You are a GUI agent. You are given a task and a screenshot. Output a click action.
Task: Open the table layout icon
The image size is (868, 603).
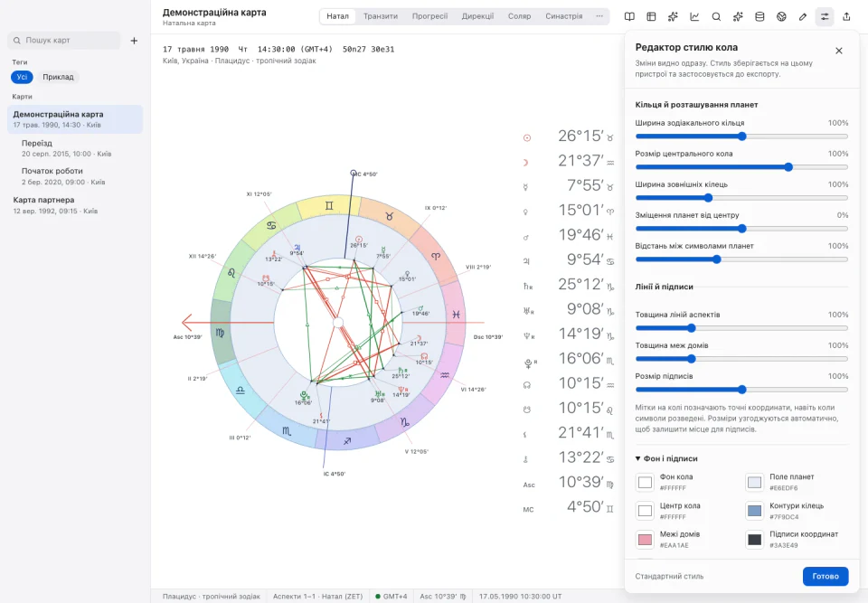(651, 16)
